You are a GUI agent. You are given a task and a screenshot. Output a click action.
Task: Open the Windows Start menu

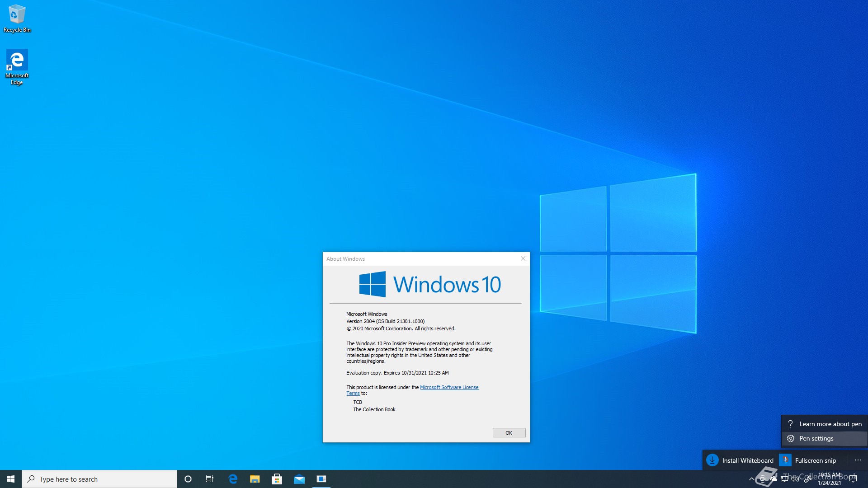(11, 479)
